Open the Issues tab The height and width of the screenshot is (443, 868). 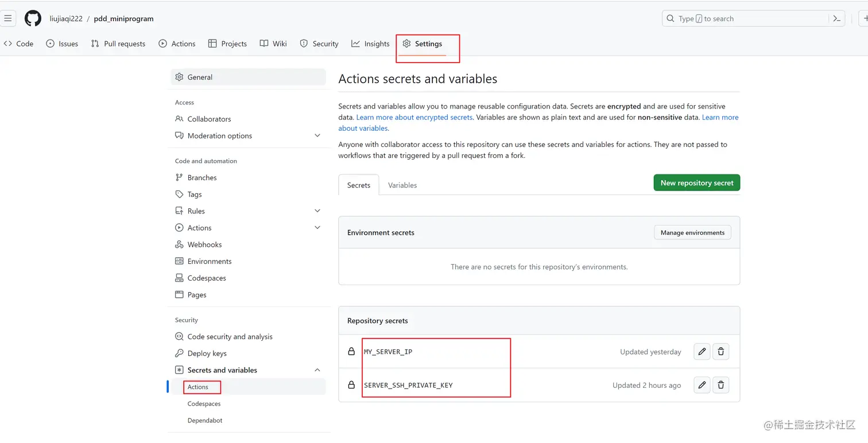pyautogui.click(x=62, y=44)
